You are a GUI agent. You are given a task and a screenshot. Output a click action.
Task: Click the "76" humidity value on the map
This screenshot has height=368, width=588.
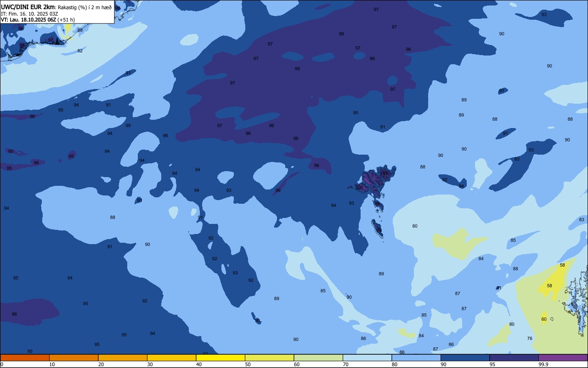click(530, 339)
